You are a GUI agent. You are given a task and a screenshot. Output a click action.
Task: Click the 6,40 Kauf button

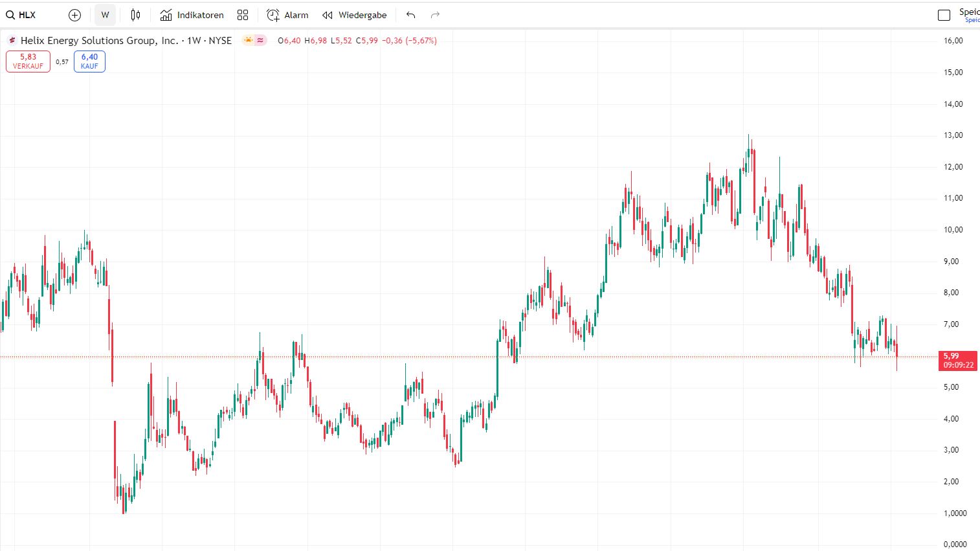(x=89, y=61)
